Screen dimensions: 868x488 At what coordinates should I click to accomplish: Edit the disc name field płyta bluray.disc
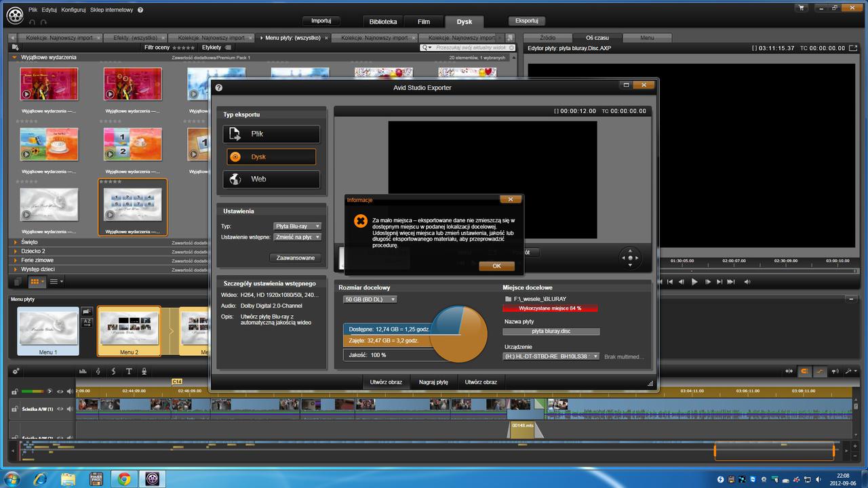pyautogui.click(x=551, y=331)
